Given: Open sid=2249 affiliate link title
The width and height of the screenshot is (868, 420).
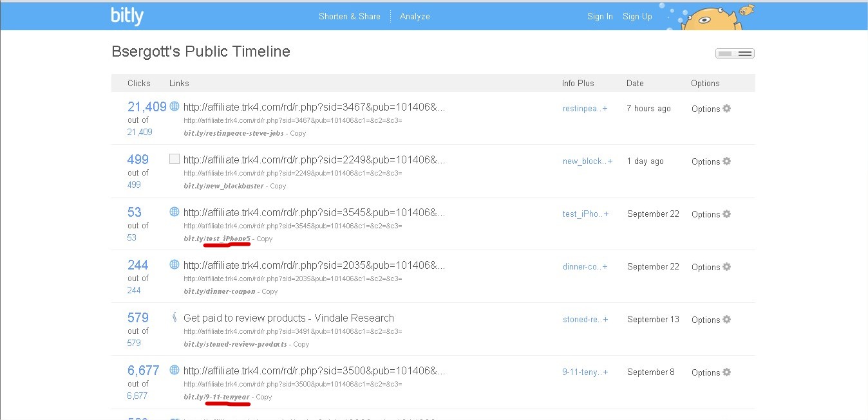Looking at the screenshot, I should [x=314, y=160].
